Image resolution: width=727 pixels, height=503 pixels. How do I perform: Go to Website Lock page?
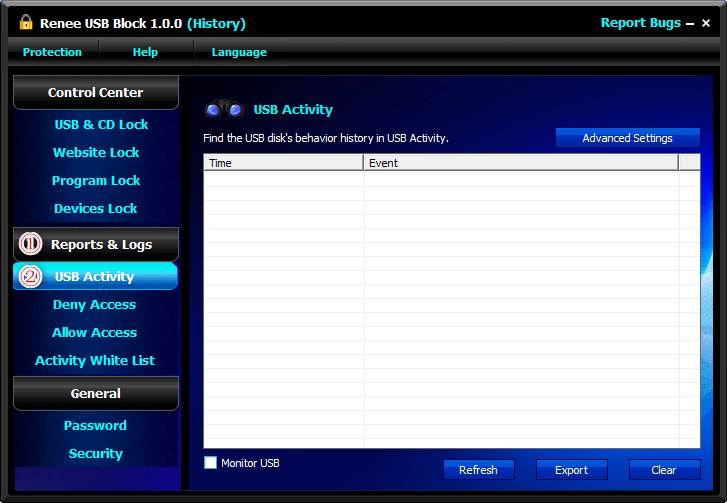(x=96, y=152)
